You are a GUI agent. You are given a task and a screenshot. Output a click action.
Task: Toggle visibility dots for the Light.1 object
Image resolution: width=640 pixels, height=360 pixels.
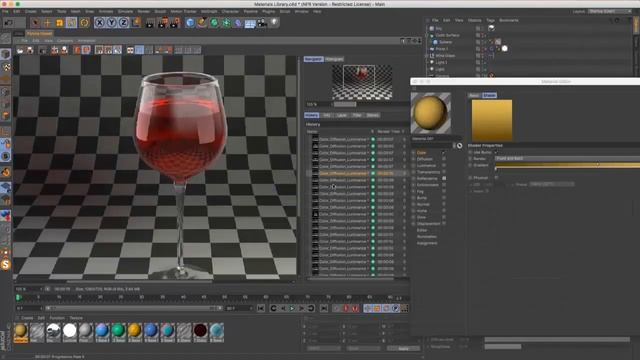tap(483, 62)
